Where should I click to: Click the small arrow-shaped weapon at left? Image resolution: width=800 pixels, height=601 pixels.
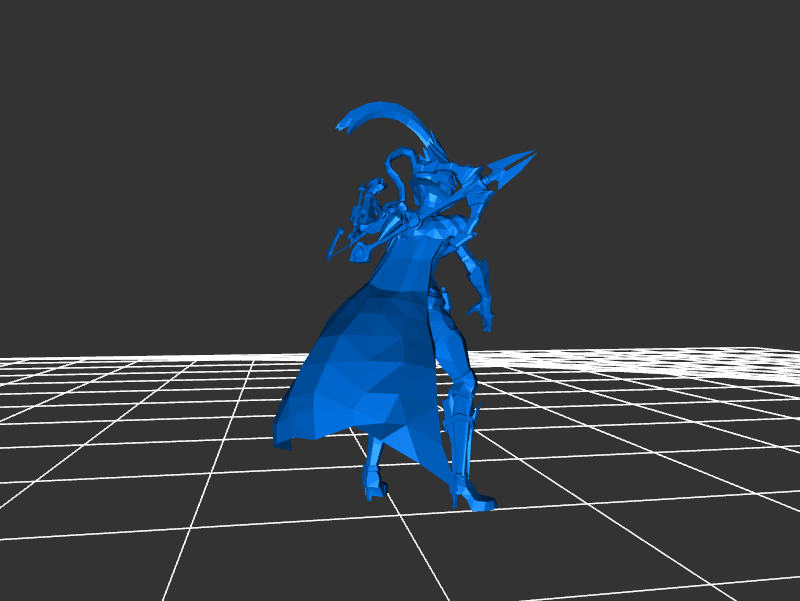(x=338, y=243)
